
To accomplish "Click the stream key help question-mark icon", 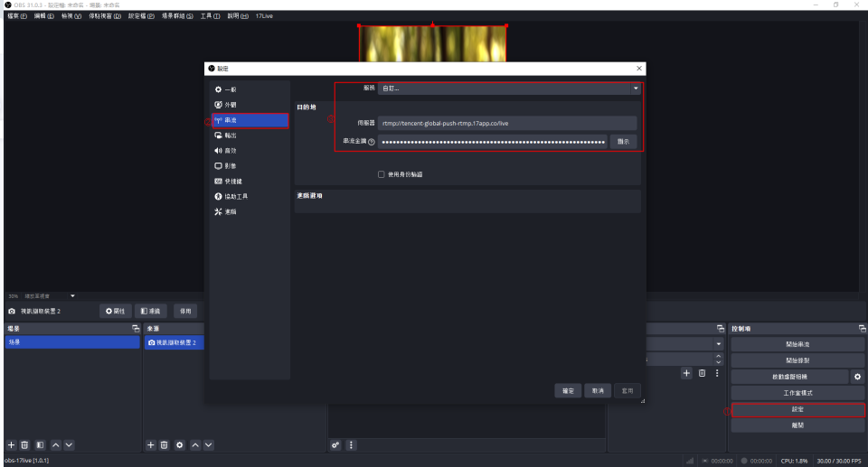I will (x=371, y=142).
